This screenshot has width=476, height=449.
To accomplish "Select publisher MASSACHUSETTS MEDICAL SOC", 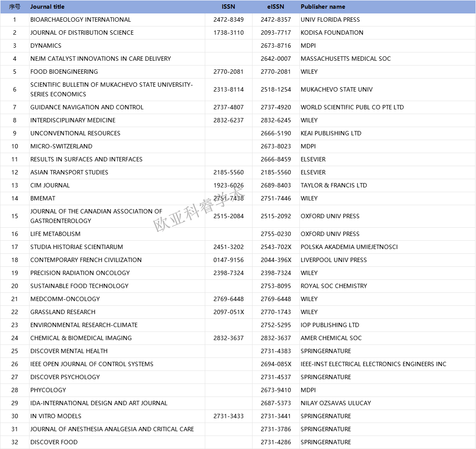I will (346, 59).
